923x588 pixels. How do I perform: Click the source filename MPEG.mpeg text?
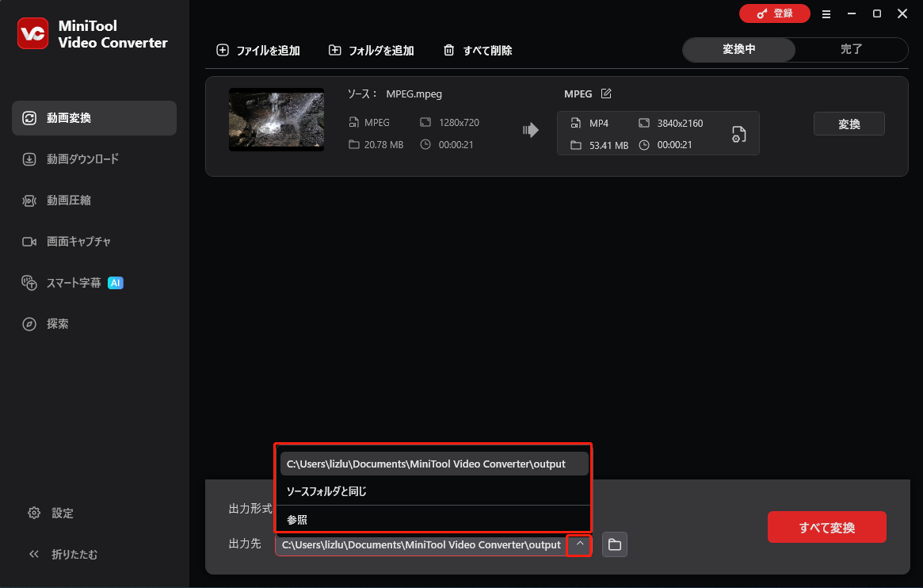(414, 94)
